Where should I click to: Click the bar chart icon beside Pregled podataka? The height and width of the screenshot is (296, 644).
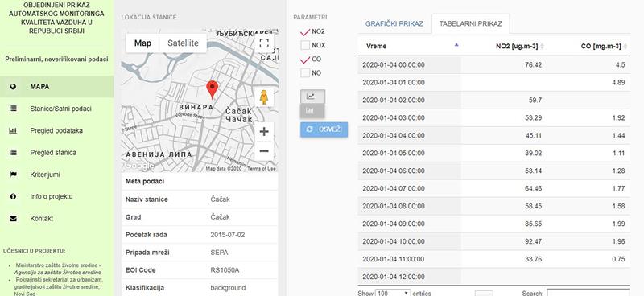pos(13,130)
